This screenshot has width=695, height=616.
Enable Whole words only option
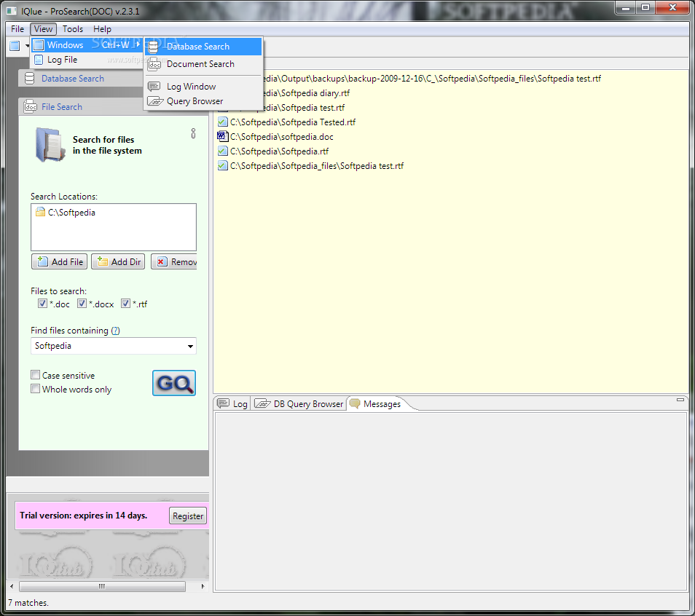[35, 389]
